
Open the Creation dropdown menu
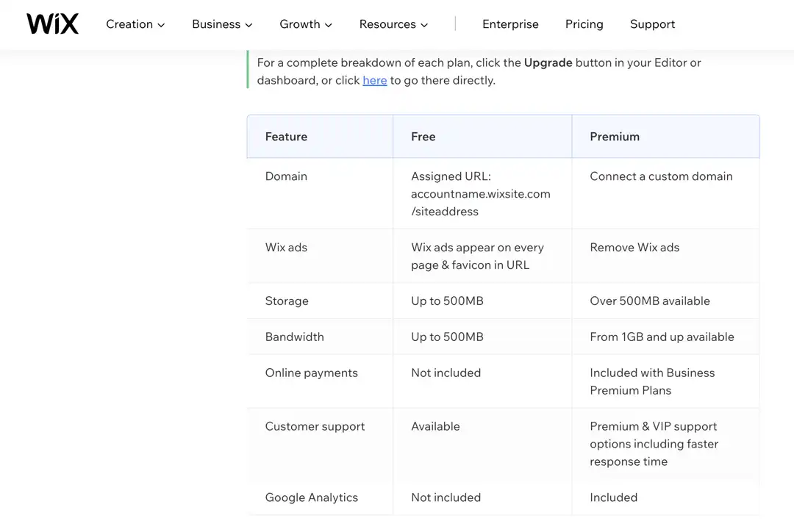point(135,24)
